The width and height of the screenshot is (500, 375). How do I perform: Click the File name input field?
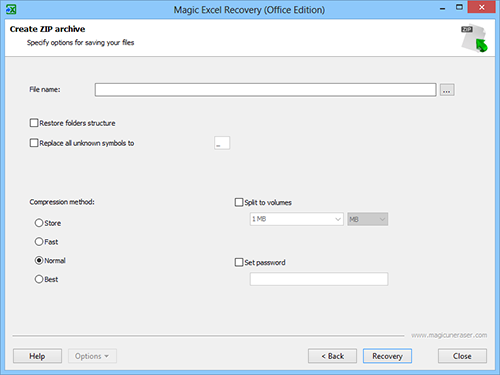[x=265, y=90]
